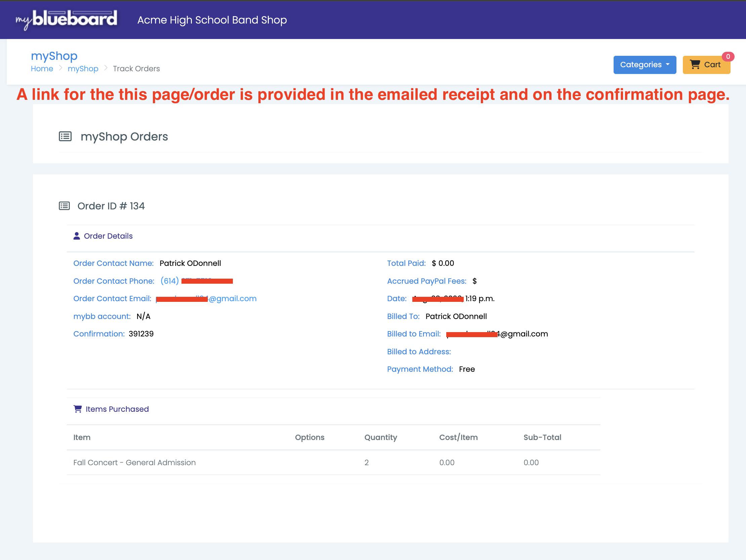Click the Sub-Total column header

click(542, 437)
